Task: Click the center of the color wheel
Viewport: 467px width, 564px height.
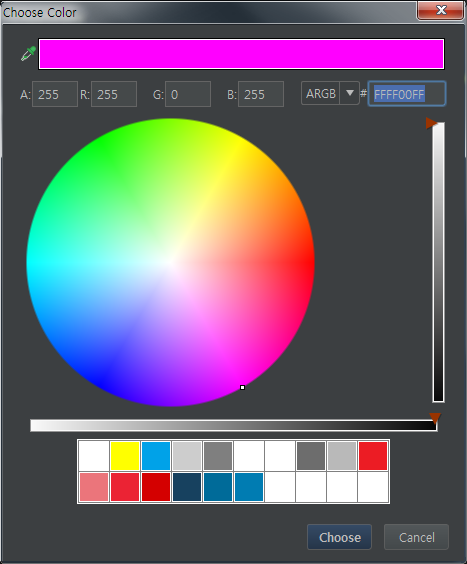Action: coord(171,263)
